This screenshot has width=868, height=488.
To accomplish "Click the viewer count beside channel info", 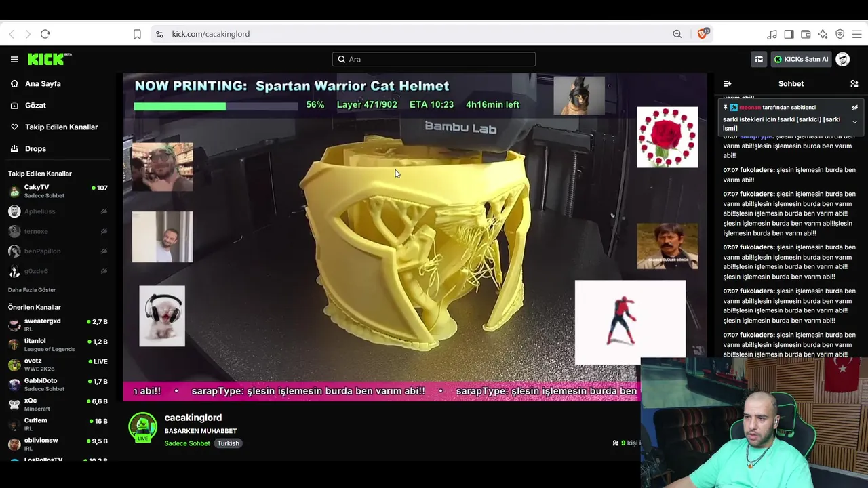I will (625, 443).
